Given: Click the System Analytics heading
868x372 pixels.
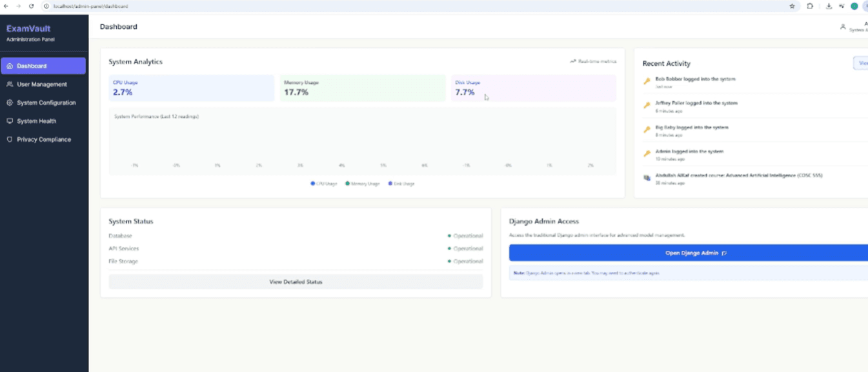Looking at the screenshot, I should pos(136,62).
